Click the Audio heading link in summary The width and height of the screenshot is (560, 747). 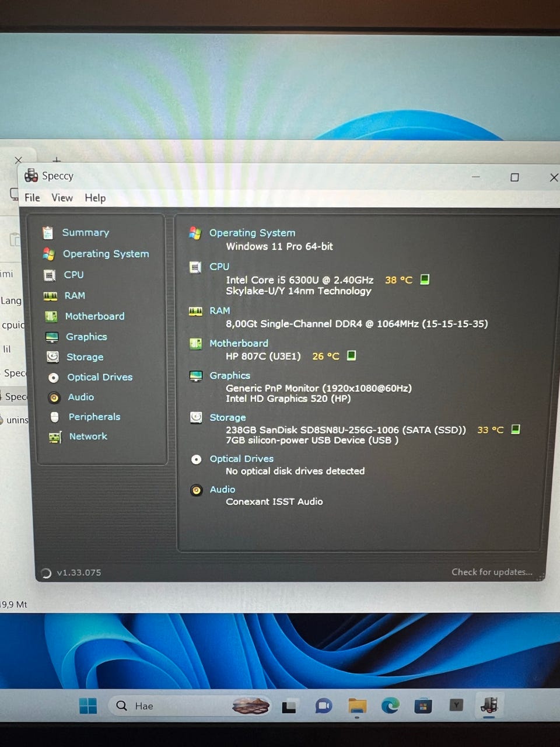pyautogui.click(x=222, y=490)
